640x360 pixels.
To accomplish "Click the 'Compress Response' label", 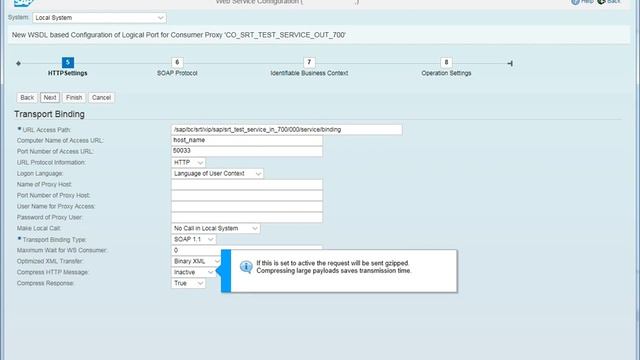I will 45,283.
